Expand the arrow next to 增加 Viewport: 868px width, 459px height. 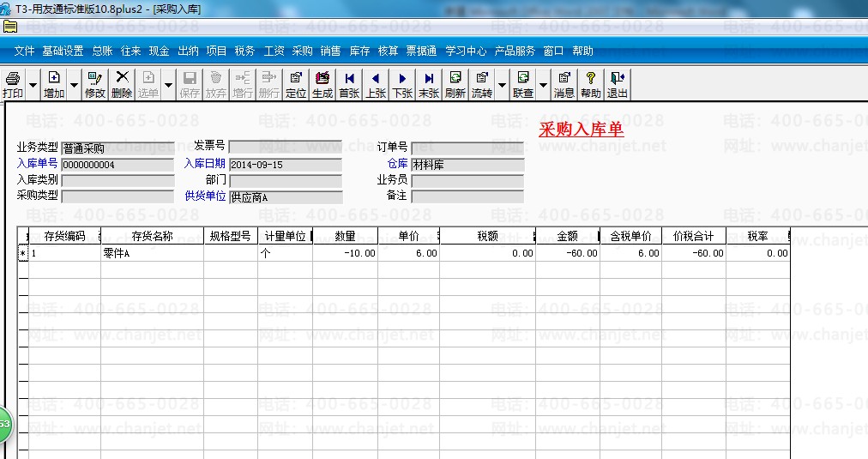tap(74, 85)
